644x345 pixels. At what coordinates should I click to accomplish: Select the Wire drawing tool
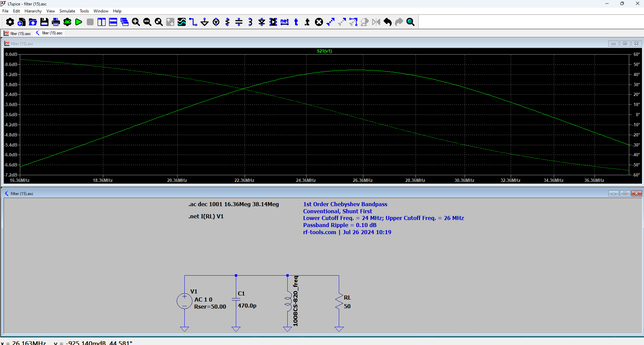coord(193,22)
